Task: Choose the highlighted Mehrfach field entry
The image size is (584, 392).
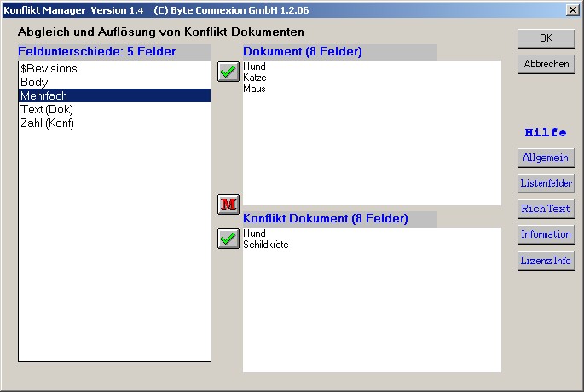Action: (43, 96)
